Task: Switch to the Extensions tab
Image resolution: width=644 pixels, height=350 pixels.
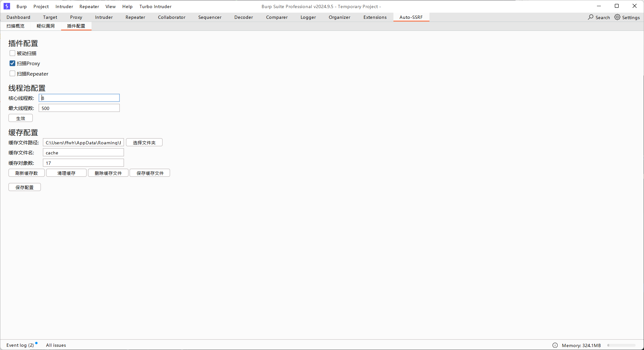Action: [x=375, y=17]
